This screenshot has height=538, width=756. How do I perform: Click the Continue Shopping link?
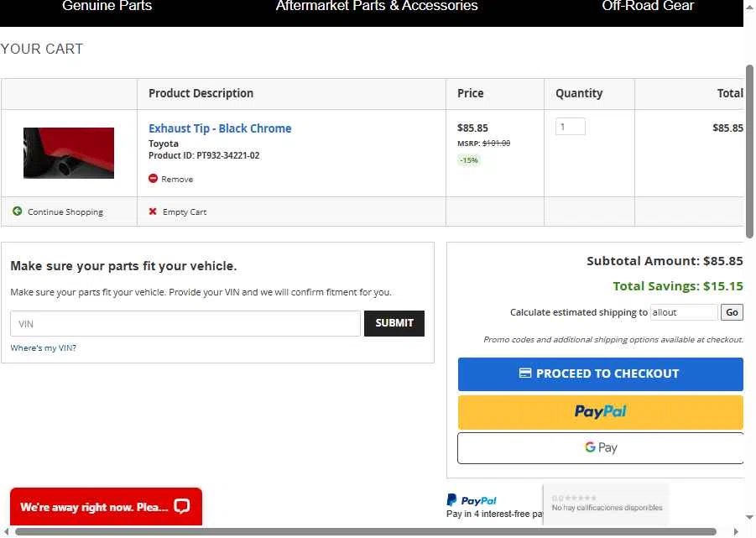65,212
